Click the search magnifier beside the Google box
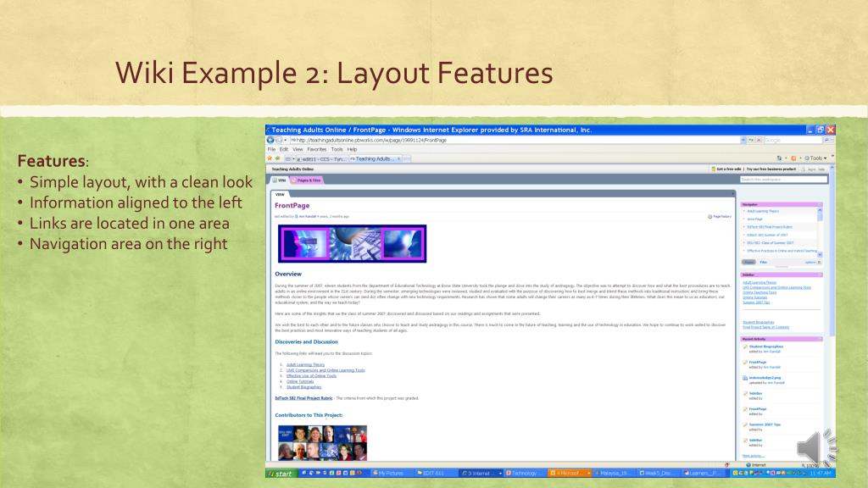Screen dimensions: 868x488 click(826, 140)
